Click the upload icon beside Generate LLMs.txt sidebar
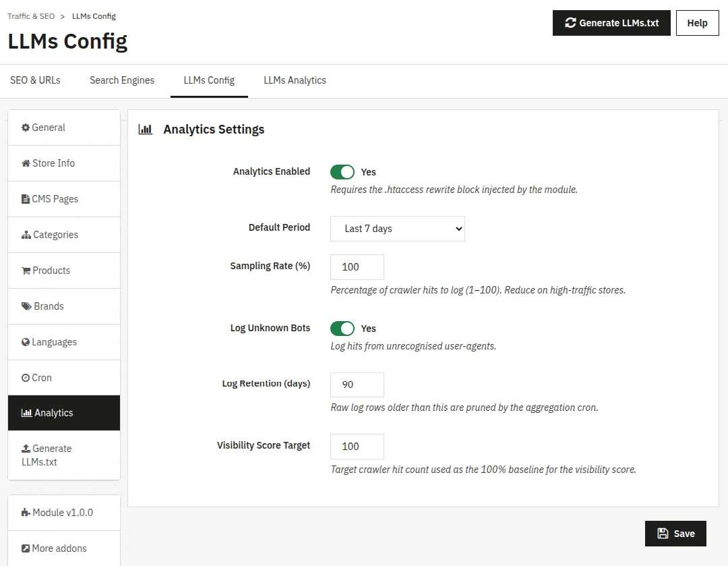This screenshot has height=566, width=728. [x=26, y=449]
